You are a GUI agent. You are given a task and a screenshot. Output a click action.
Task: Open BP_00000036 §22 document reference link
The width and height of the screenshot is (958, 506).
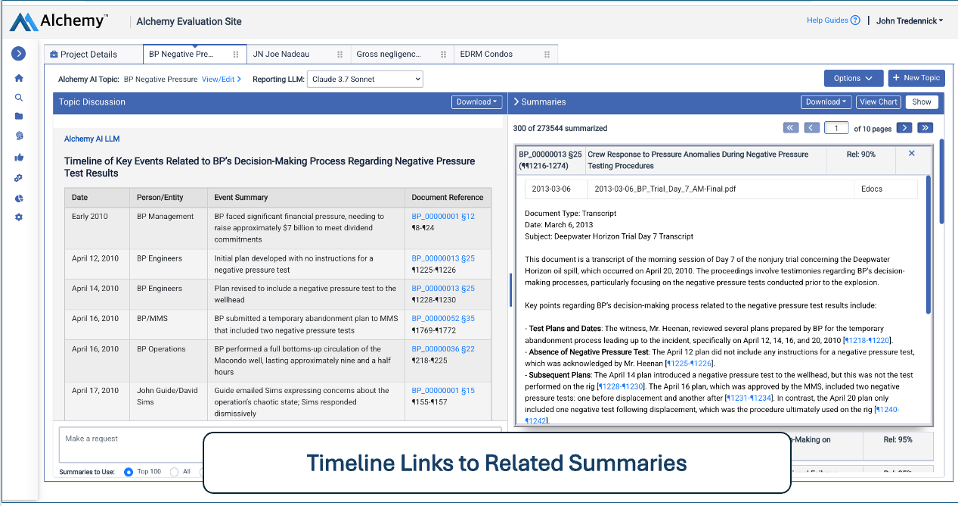point(443,349)
